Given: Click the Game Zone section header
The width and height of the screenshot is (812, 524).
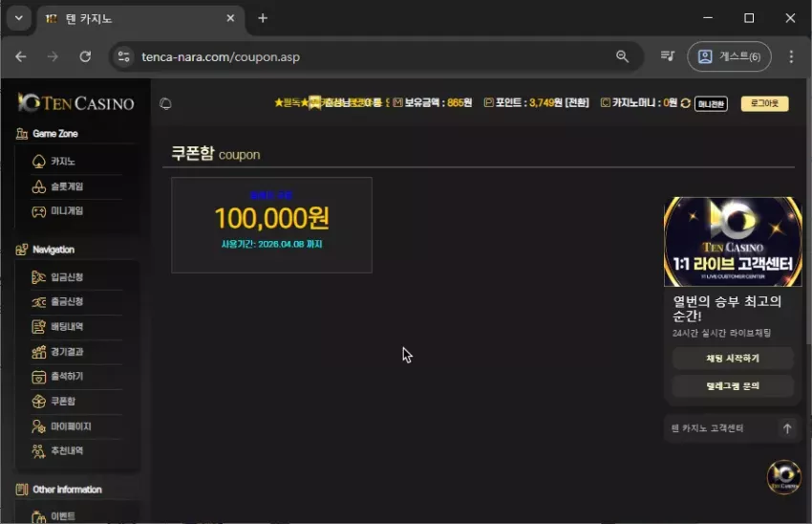Looking at the screenshot, I should coord(54,134).
